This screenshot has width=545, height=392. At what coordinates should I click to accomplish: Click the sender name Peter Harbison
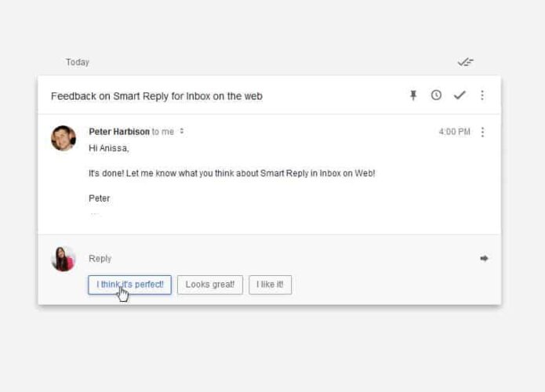point(119,132)
